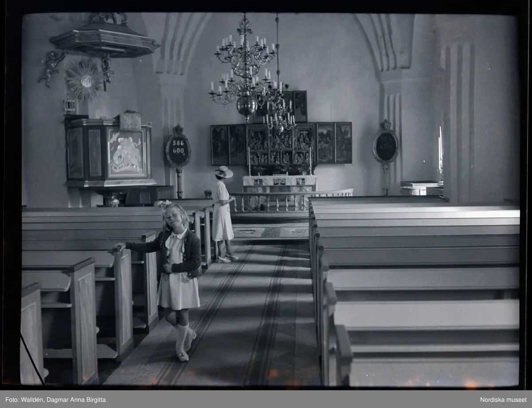Click the altar rail balusters

(284, 201)
